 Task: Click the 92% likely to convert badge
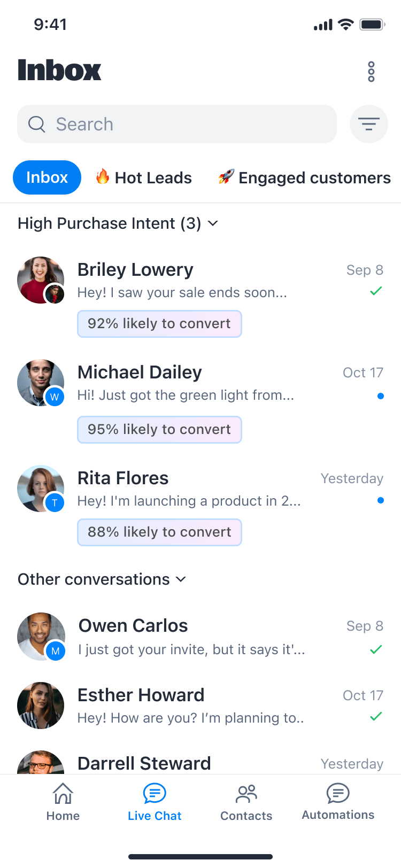159,324
